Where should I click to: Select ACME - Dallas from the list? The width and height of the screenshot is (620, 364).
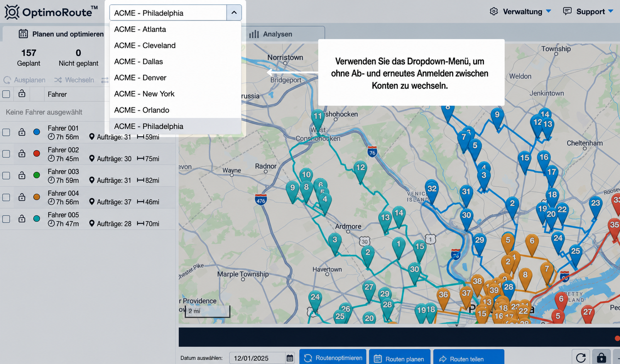[x=176, y=62]
